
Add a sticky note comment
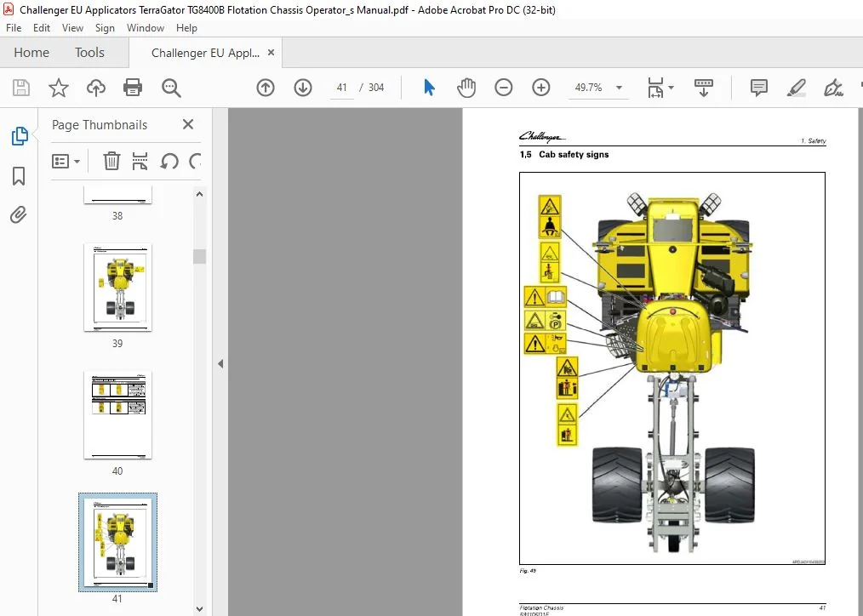759,88
